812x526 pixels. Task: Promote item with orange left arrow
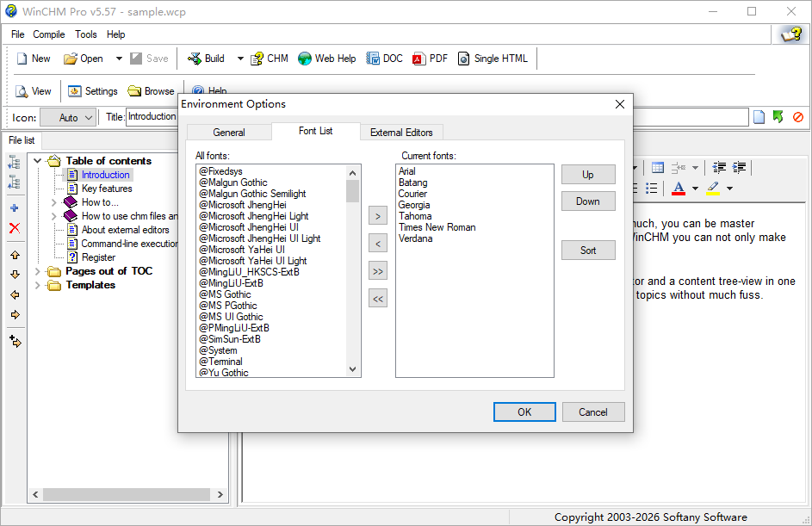(15, 294)
